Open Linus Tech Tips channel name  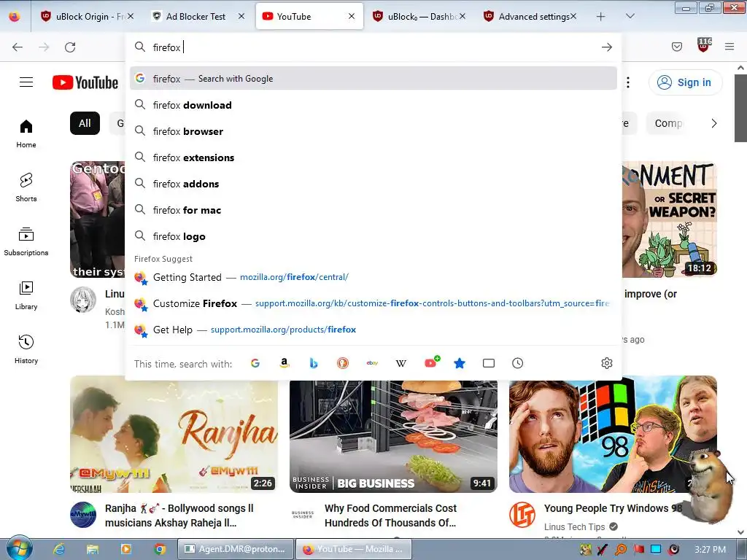tap(575, 526)
